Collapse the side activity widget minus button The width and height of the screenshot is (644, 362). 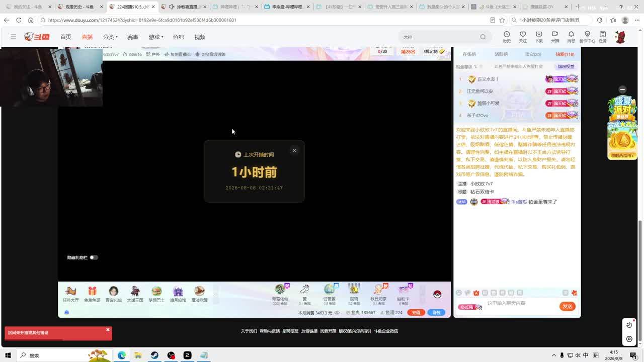622,89
